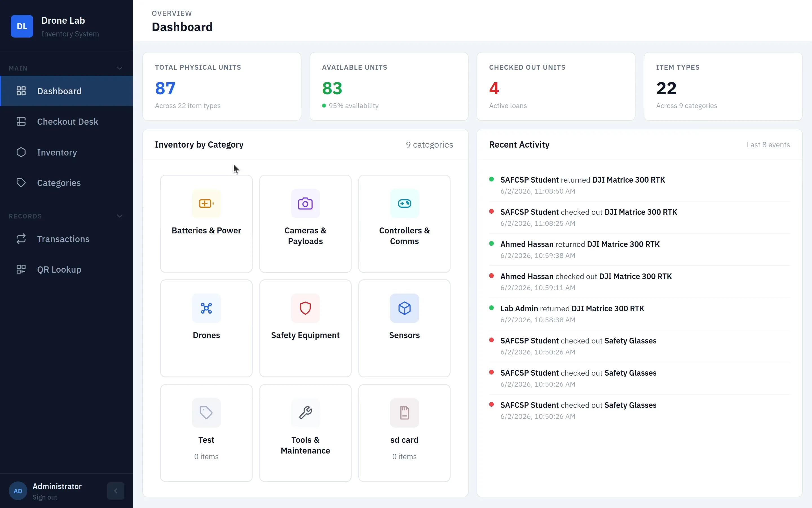Open the QR Lookup page
Image resolution: width=812 pixels, height=508 pixels.
point(67,270)
